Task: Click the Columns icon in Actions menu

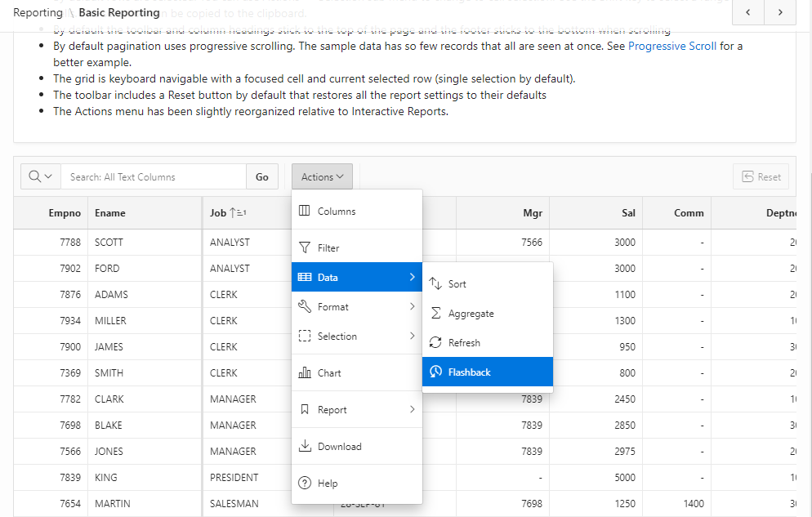Action: tap(305, 211)
